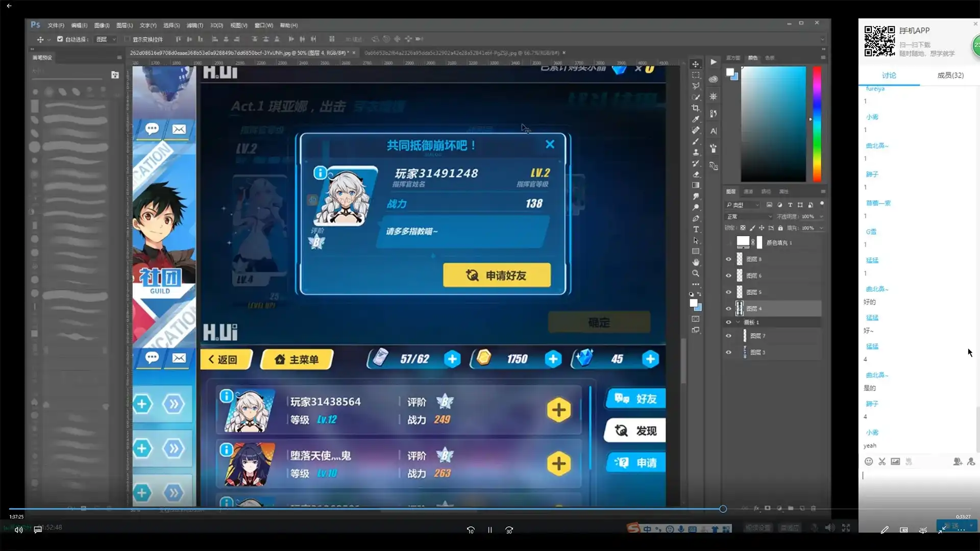Image resolution: width=980 pixels, height=551 pixels.
Task: Select the Type tool
Action: (x=695, y=230)
